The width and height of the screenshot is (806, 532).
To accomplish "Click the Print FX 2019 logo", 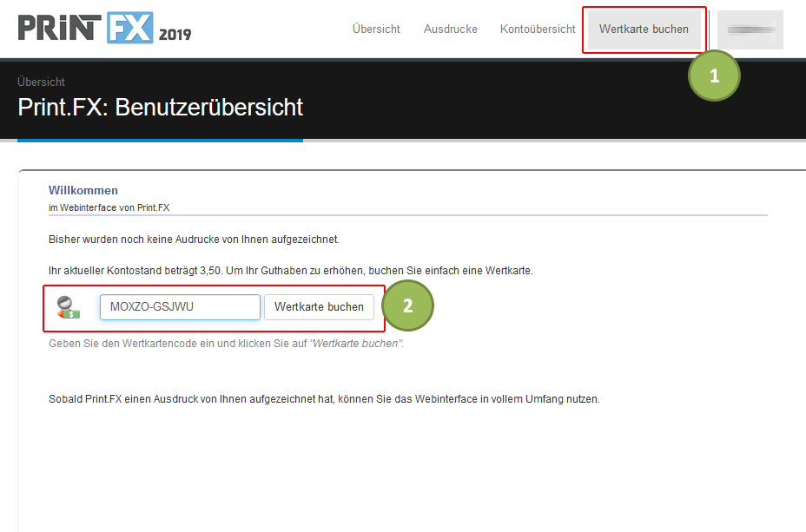I will (x=105, y=28).
